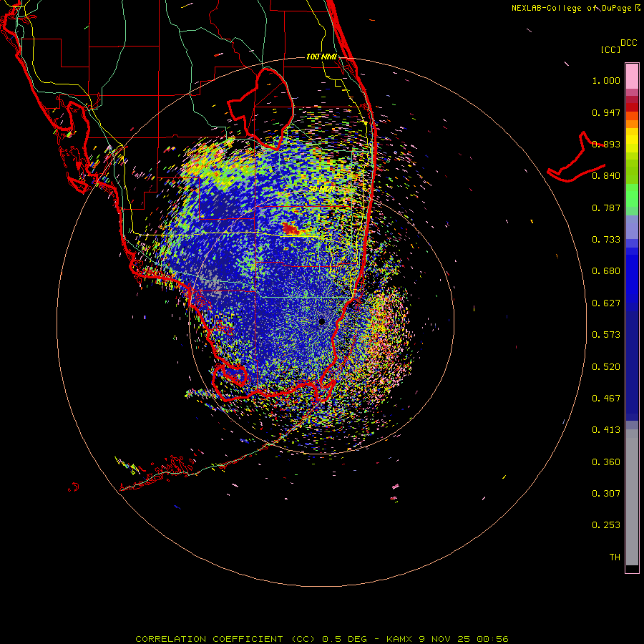
Task: Click the 0.5 DEG elevation text
Action: (344, 639)
